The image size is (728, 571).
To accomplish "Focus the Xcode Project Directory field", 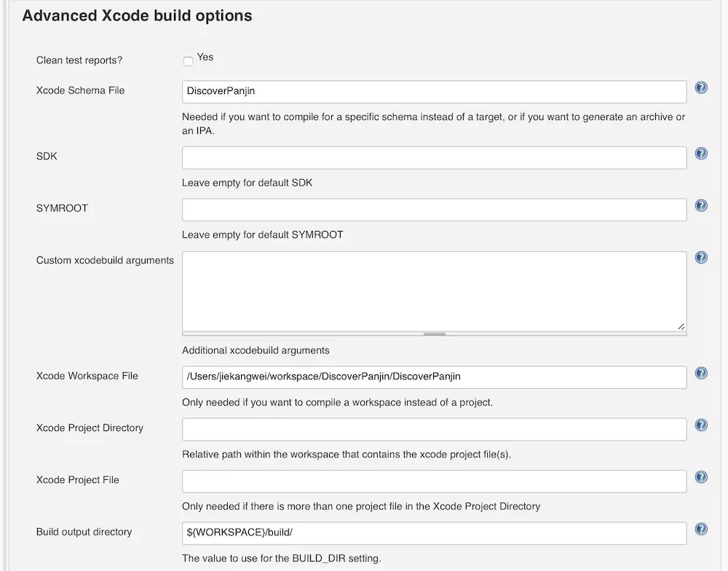I will point(434,430).
